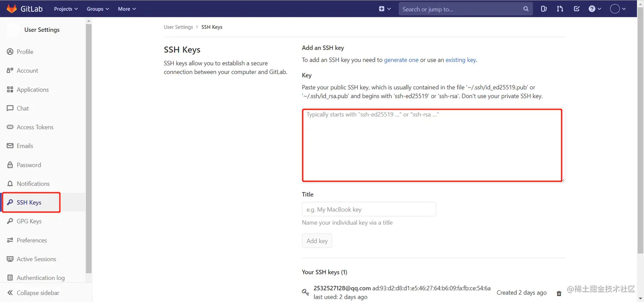Focus the Search or jump to field
Image resolution: width=644 pixels, height=302 pixels.
(x=466, y=9)
